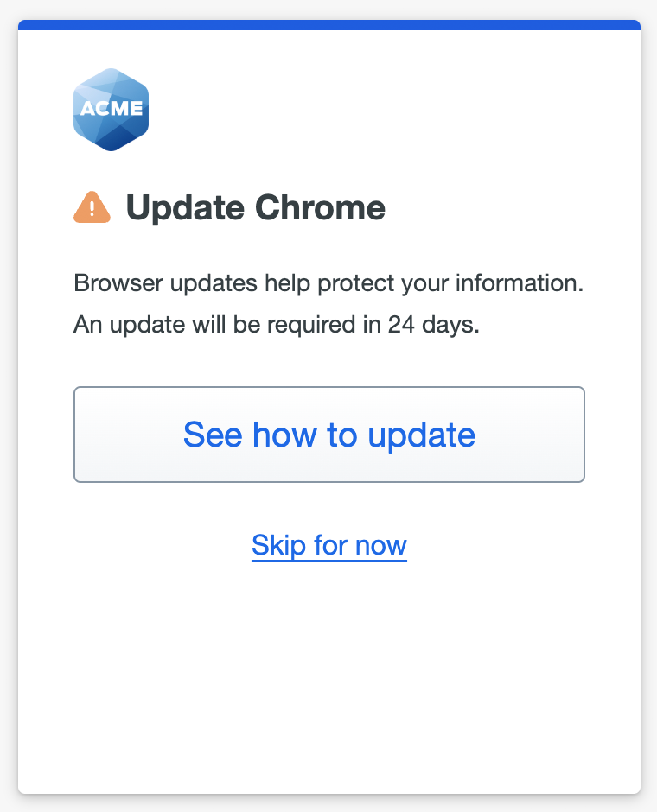657x812 pixels.
Task: Click the Update Chrome heading
Action: point(256,207)
